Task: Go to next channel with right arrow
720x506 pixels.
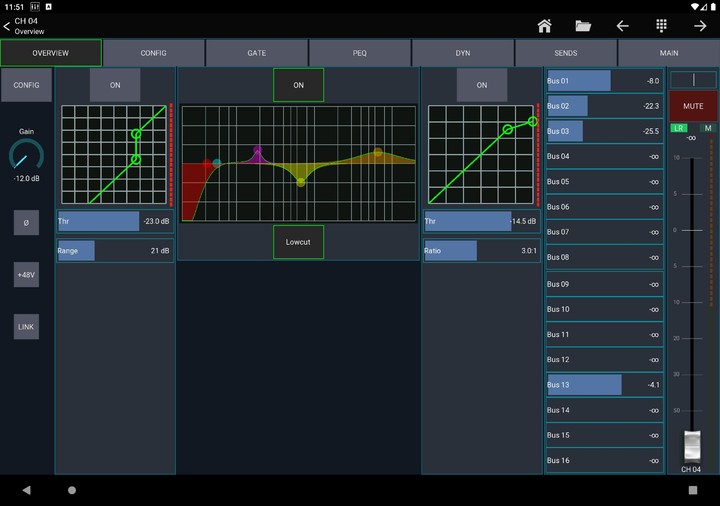Action: pyautogui.click(x=700, y=26)
